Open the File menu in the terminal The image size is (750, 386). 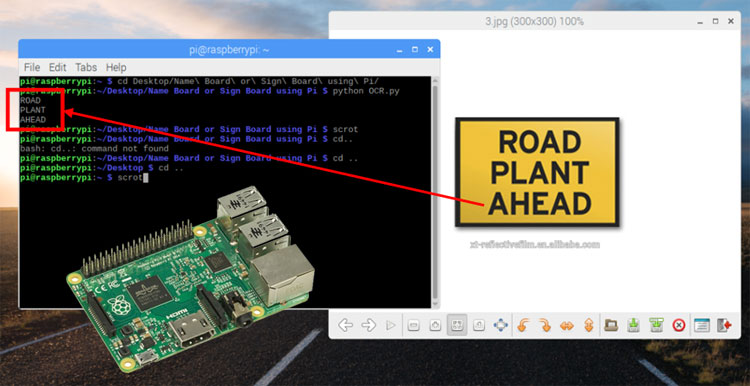[32, 67]
